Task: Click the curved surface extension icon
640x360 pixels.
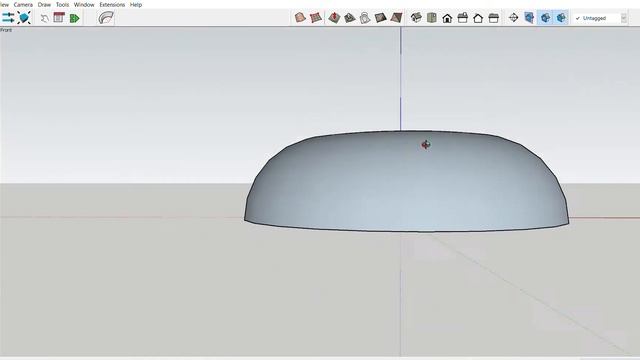Action: pyautogui.click(x=106, y=18)
